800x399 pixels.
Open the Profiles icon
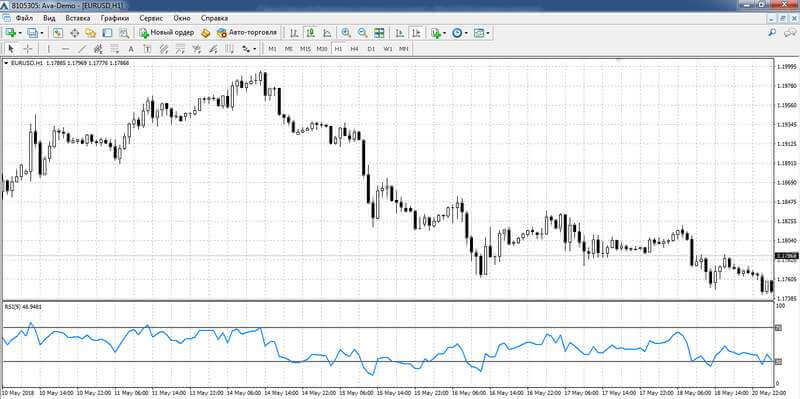coord(32,33)
